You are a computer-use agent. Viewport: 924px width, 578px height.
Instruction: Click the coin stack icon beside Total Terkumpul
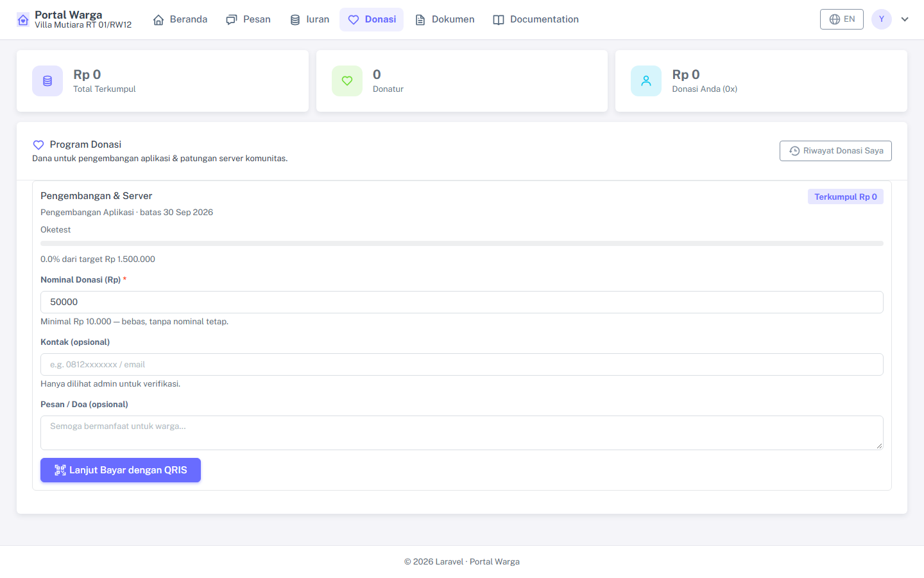pyautogui.click(x=47, y=81)
